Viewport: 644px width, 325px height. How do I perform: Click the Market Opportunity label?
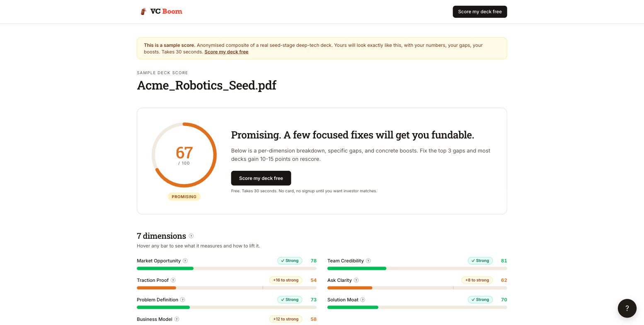coord(159,261)
